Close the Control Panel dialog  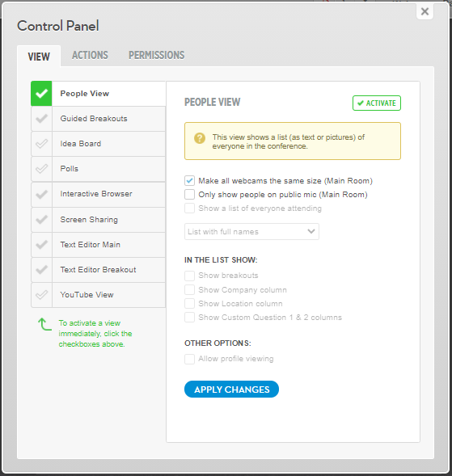[x=425, y=11]
